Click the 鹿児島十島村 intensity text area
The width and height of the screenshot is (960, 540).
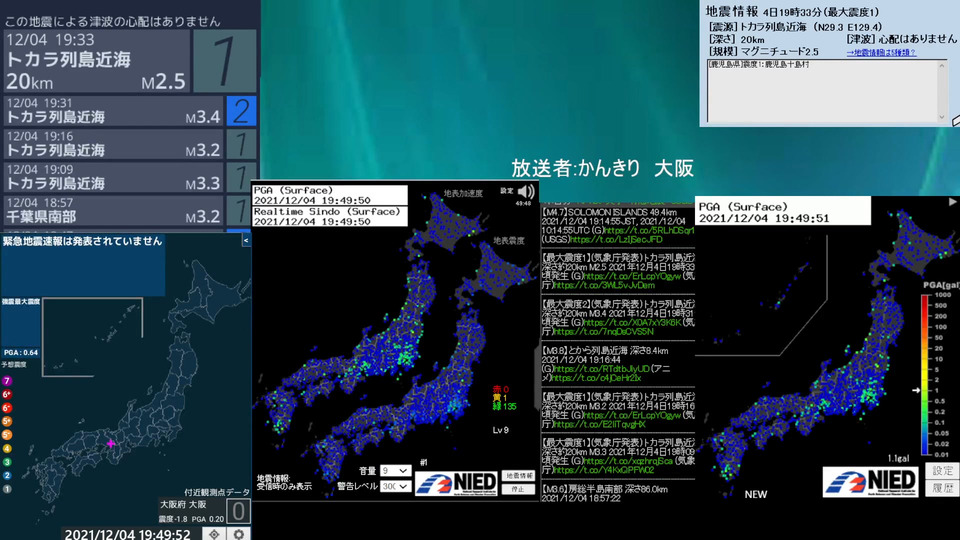[822, 91]
